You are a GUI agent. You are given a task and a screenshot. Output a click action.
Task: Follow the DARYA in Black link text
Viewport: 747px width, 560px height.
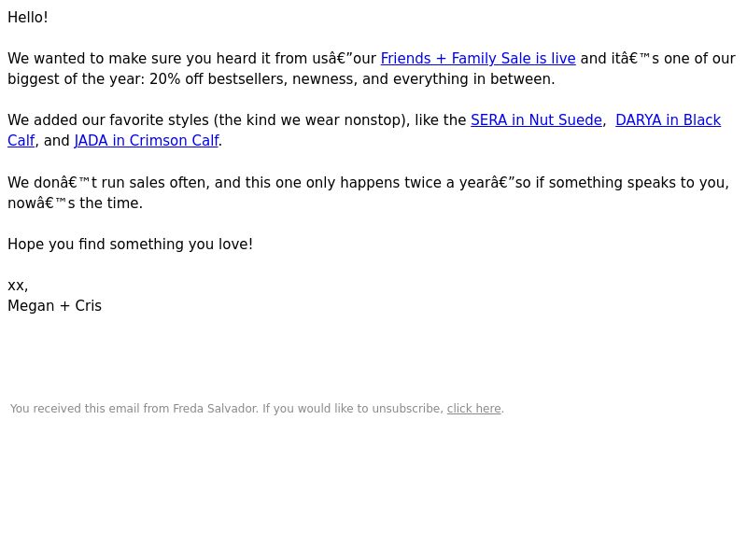pos(668,120)
